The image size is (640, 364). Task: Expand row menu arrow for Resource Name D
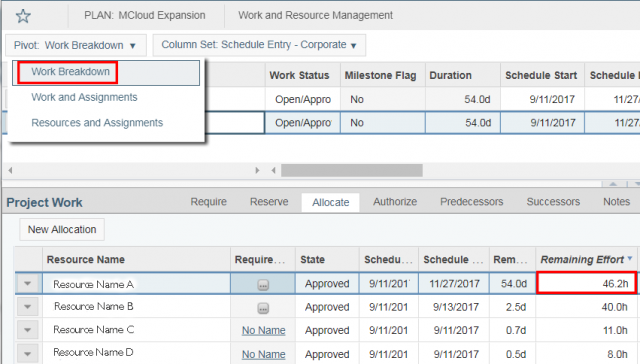point(28,353)
